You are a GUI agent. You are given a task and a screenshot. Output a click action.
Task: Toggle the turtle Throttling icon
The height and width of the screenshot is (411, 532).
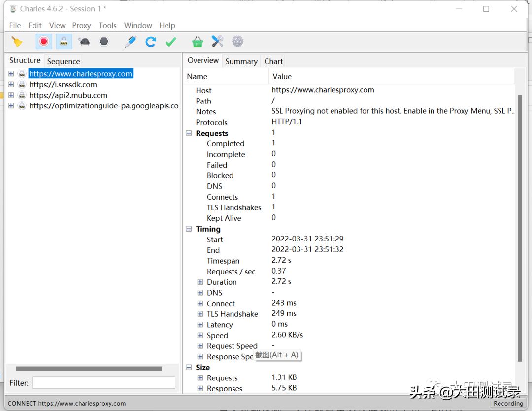pos(84,42)
